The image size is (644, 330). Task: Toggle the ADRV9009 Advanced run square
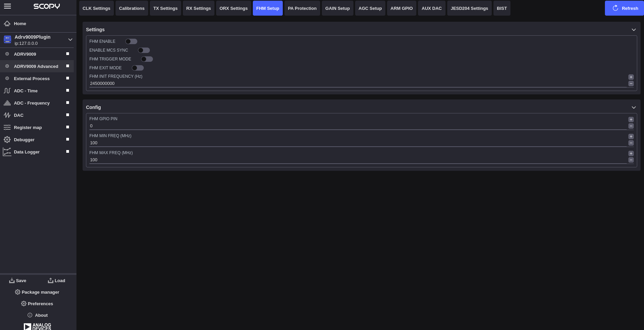68,66
